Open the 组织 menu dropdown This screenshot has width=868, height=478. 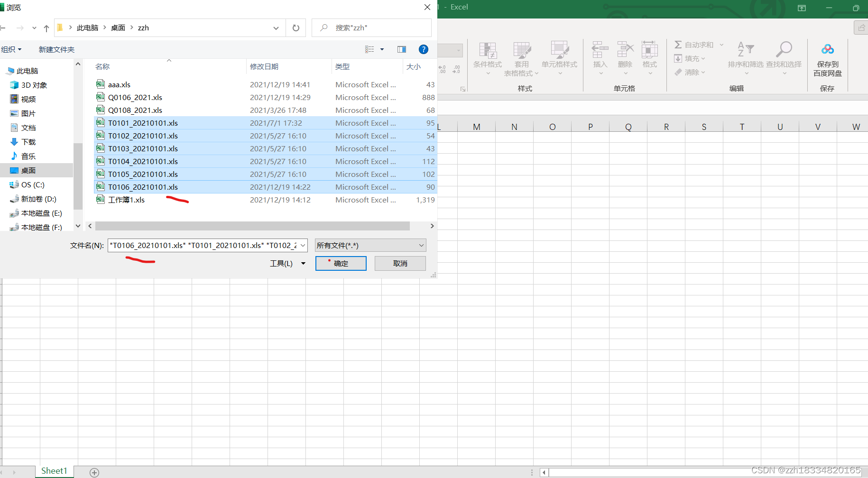(11, 49)
